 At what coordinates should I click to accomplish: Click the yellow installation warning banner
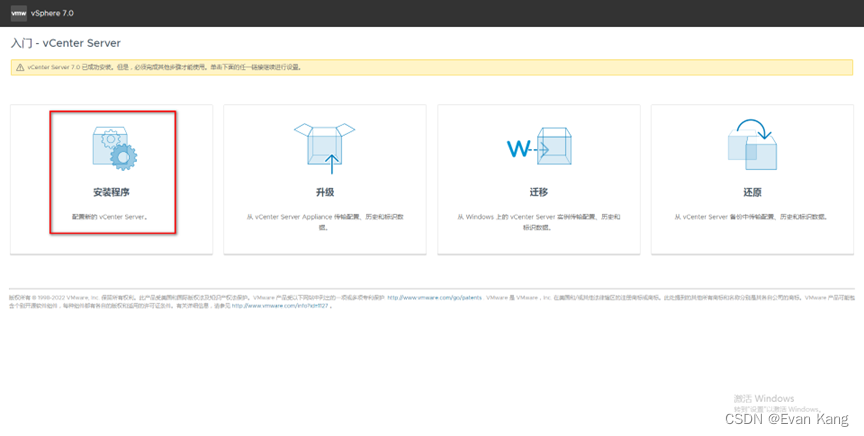[x=432, y=67]
